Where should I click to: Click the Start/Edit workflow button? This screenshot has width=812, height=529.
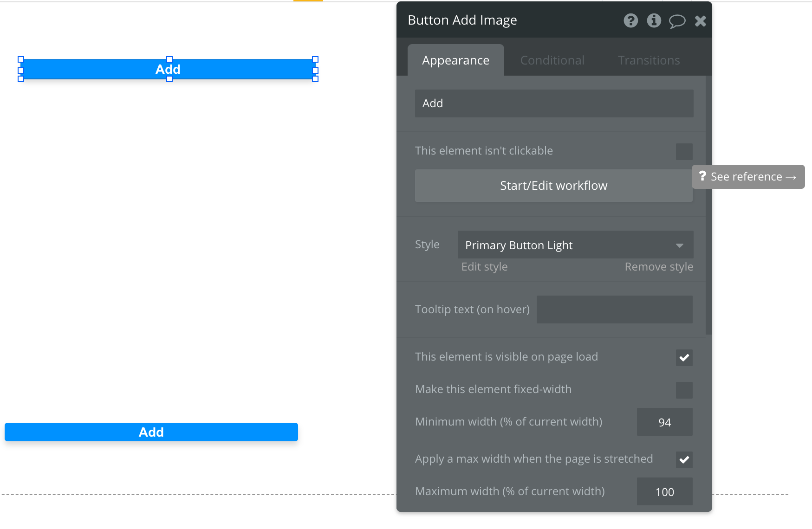(553, 186)
